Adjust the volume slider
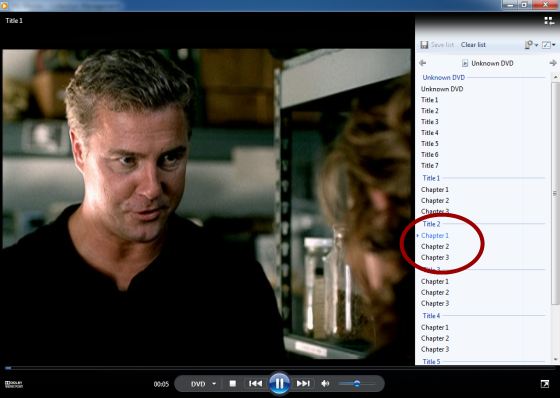560x398 pixels. pyautogui.click(x=356, y=384)
